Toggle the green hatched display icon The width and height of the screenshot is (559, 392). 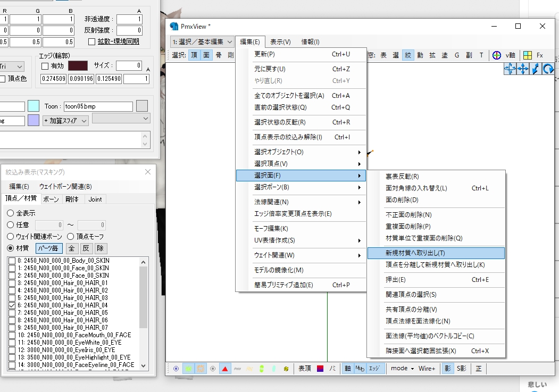(x=188, y=369)
